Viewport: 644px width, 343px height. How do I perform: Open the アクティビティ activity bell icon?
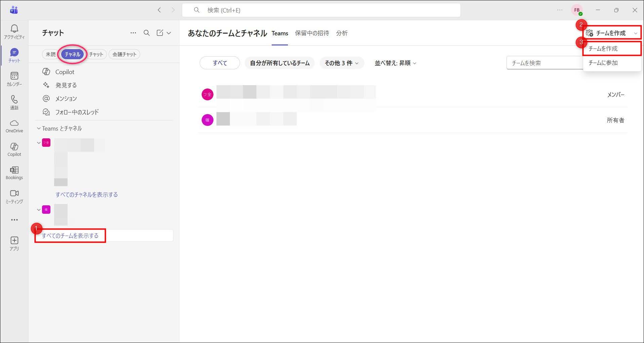14,29
